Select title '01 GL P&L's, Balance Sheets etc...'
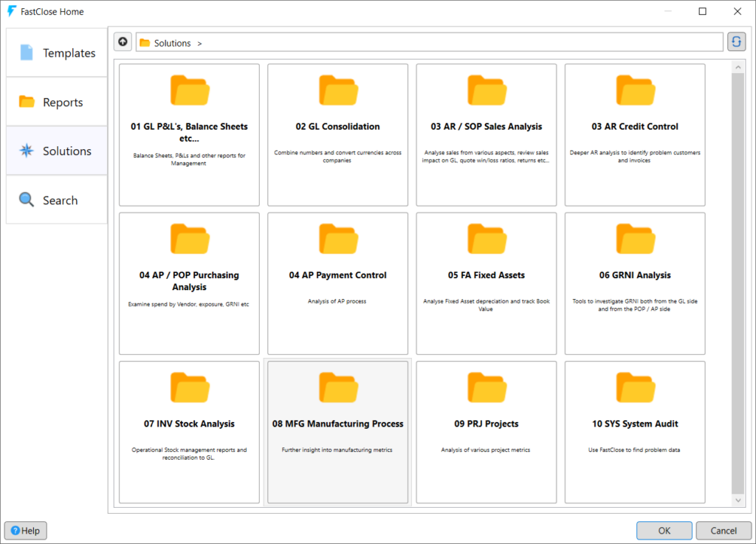 coord(190,133)
